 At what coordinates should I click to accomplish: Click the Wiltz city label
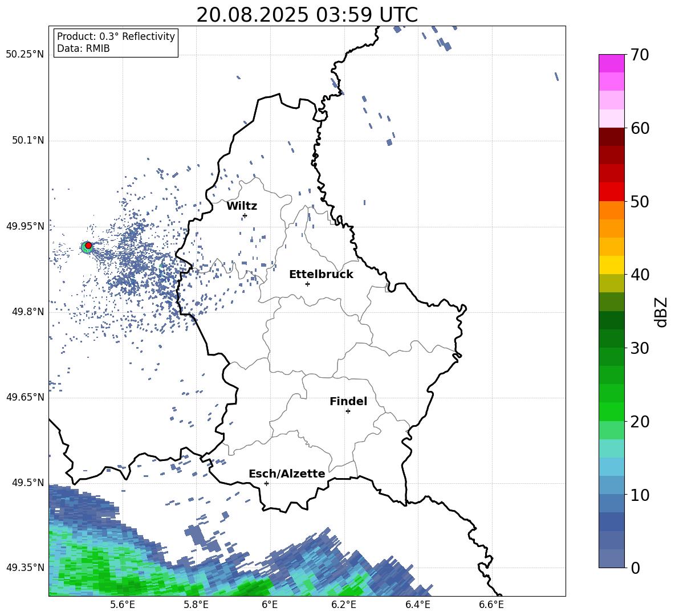[x=242, y=206]
